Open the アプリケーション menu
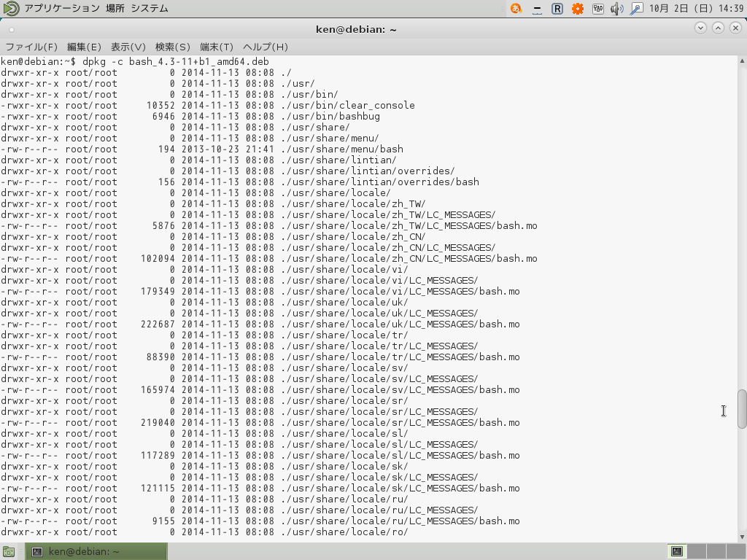The image size is (747, 560). point(62,9)
